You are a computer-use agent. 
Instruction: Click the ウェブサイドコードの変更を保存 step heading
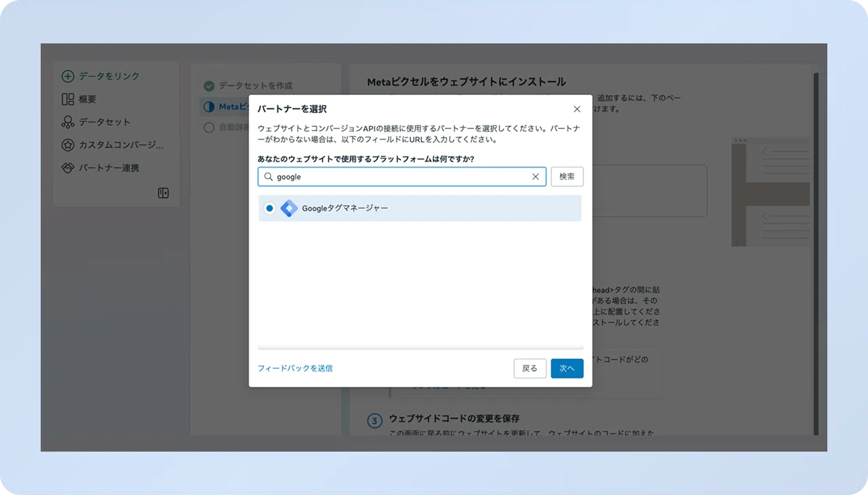(454, 418)
